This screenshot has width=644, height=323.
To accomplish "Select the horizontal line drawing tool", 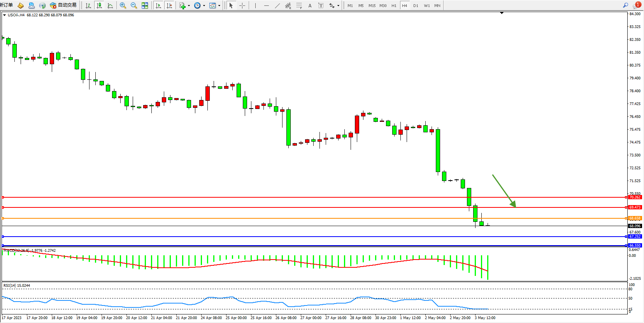I will click(x=267, y=5).
